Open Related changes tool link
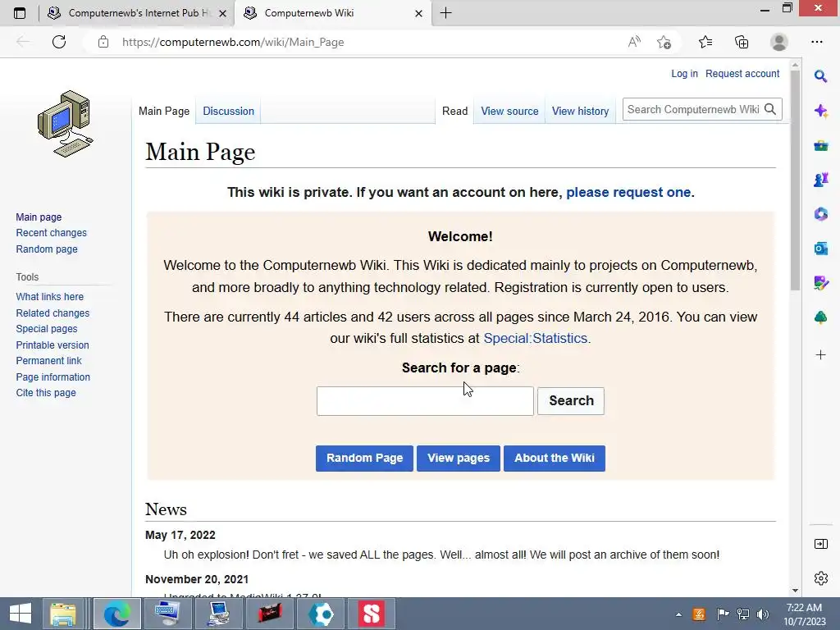 (52, 313)
